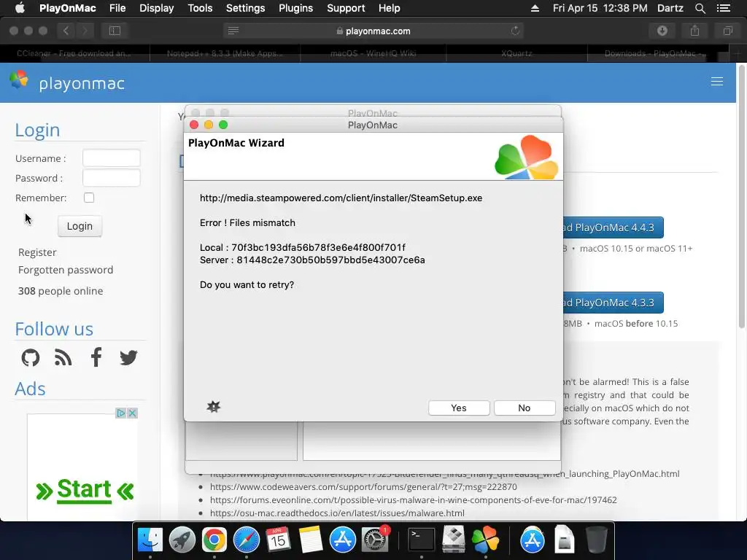Open the Facebook icon under Follow us

96,357
